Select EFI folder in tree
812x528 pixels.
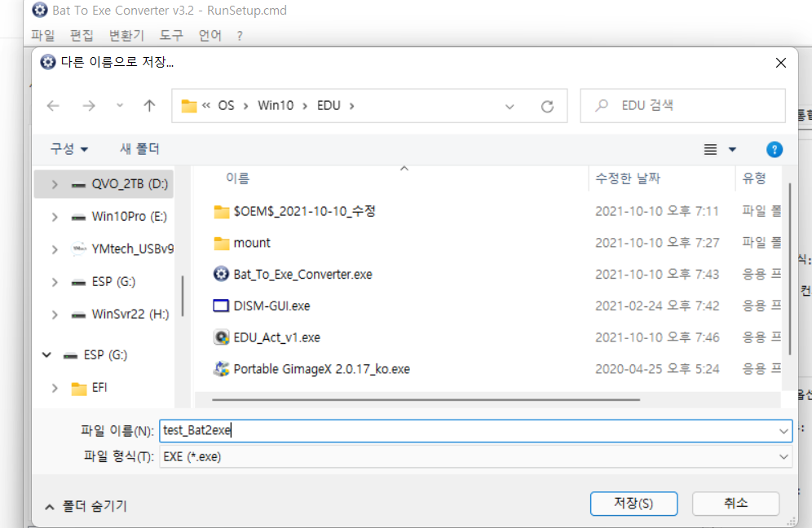point(99,388)
